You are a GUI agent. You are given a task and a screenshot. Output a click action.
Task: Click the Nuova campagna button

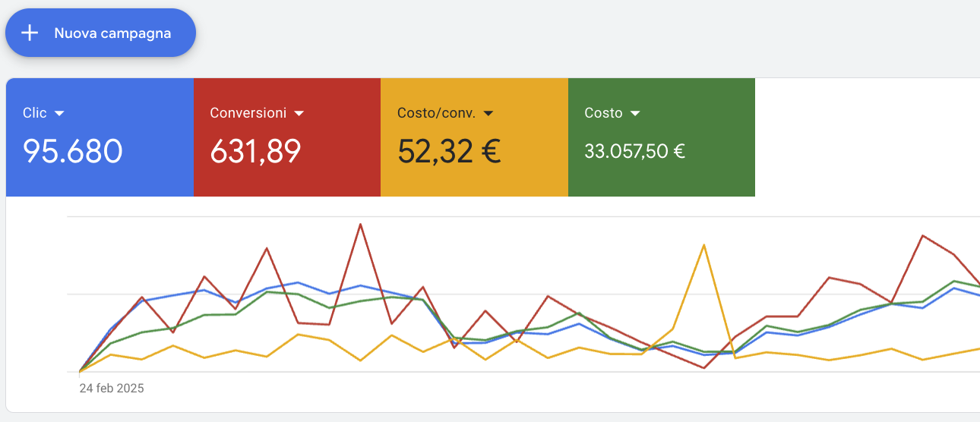tap(100, 33)
